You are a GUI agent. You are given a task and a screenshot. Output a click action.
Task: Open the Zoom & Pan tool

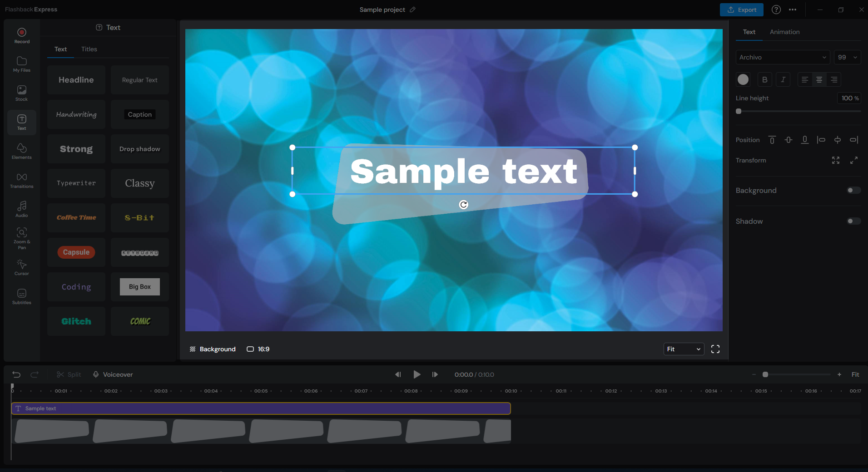click(x=22, y=238)
